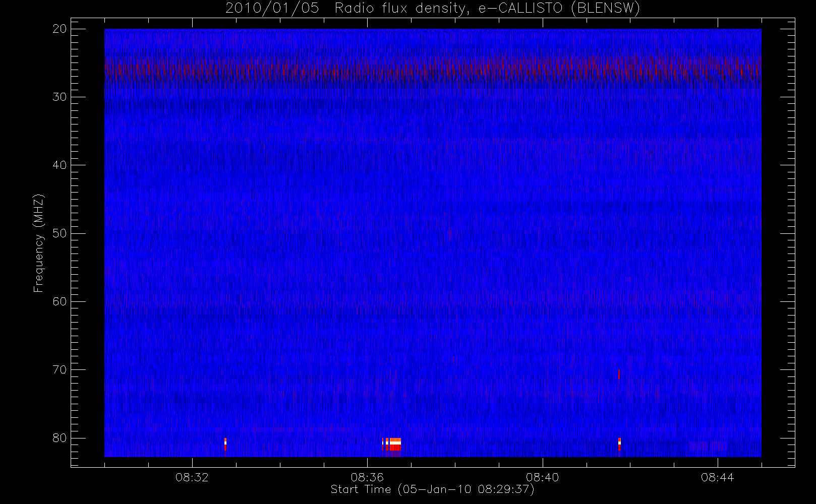Screen dimensions: 816x504
Task: Click the 70 frequency tick label
Action: [x=60, y=369]
